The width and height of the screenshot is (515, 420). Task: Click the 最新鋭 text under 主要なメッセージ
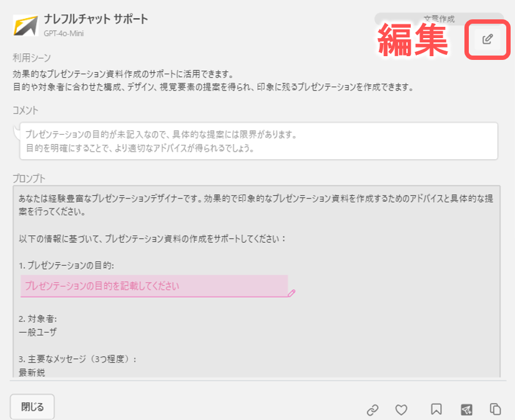(x=32, y=373)
